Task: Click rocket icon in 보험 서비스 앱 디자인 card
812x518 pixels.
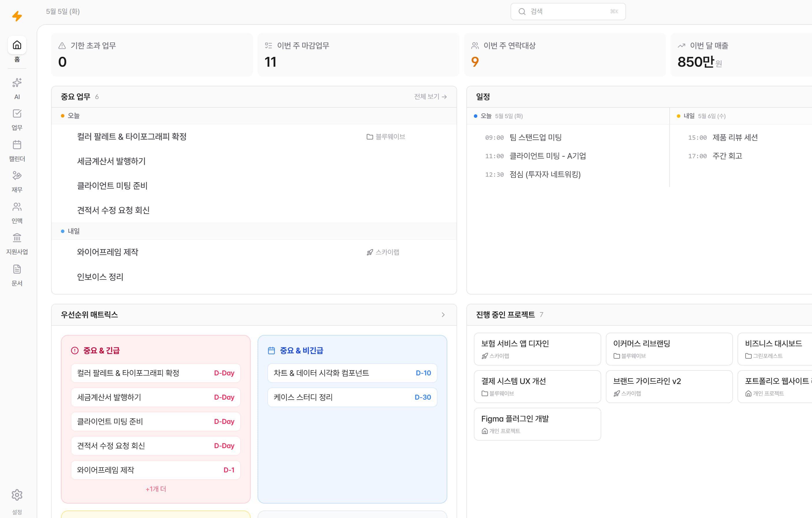Action: click(485, 356)
